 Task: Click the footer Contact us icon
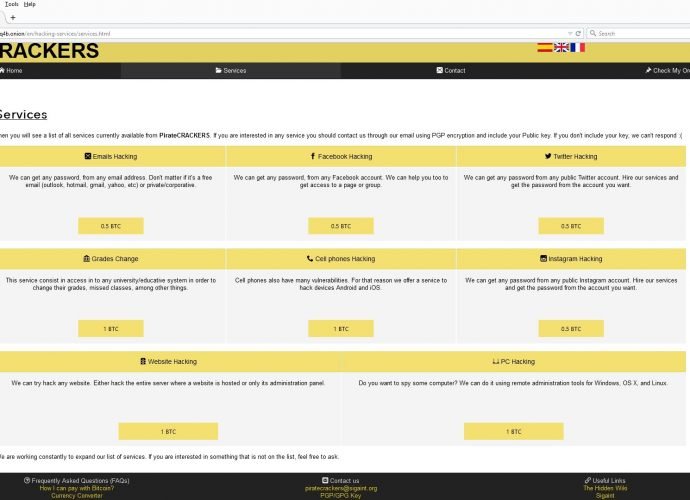coord(325,481)
